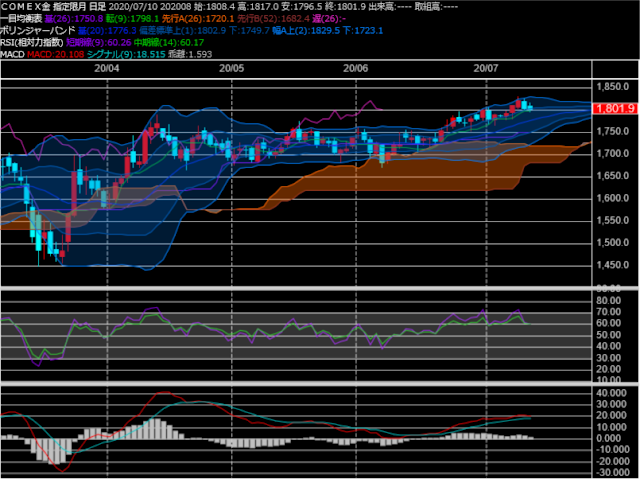This screenshot has width=640, height=479.
Task: Click the 60.00 RSI axis label
Action: [609, 323]
